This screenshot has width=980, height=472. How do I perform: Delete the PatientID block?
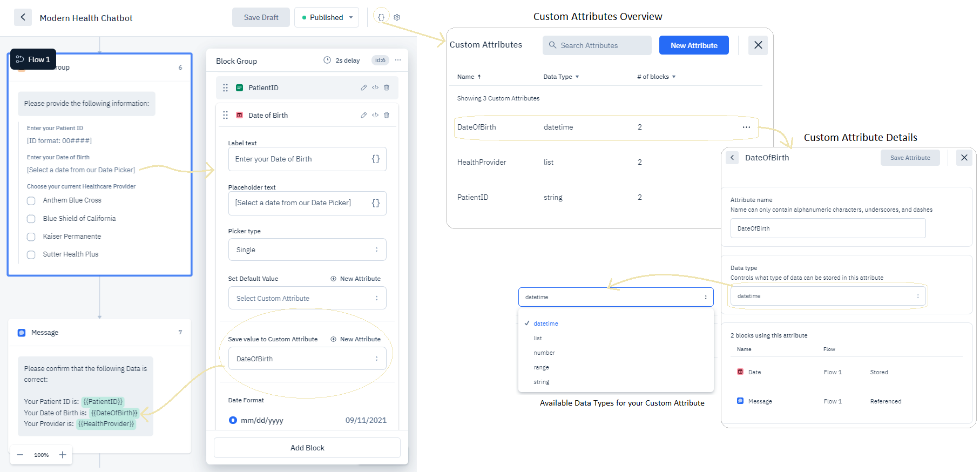(x=387, y=87)
